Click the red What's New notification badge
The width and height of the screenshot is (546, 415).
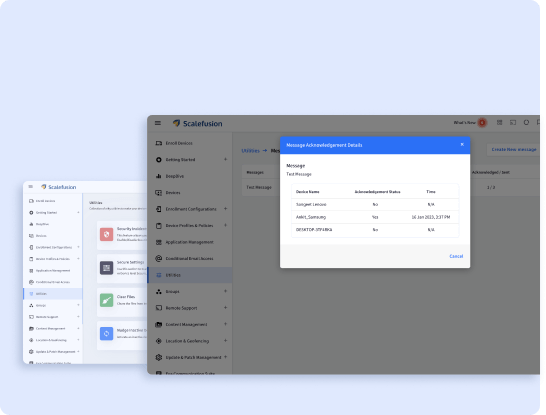pos(482,123)
